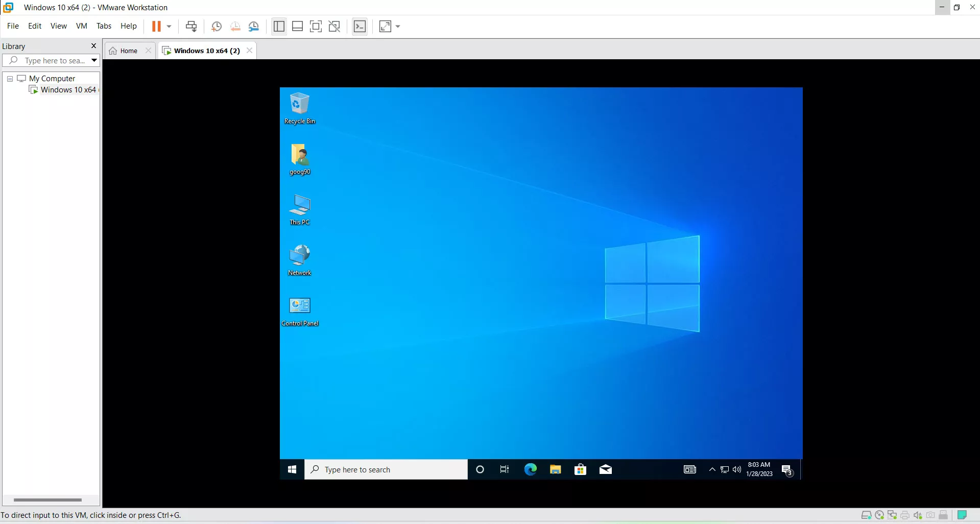Viewport: 980px width, 524px height.
Task: Open Task View in guest taskbar
Action: [505, 469]
